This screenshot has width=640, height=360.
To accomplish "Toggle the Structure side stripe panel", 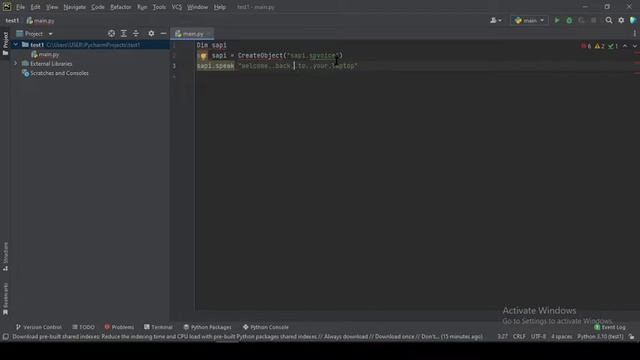I will click(5, 256).
